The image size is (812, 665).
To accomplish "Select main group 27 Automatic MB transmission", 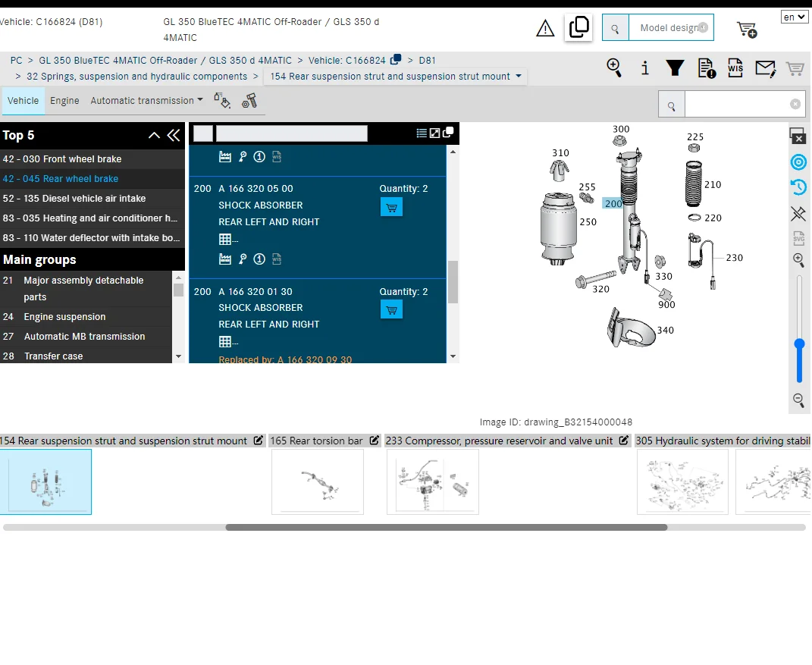I will (86, 336).
